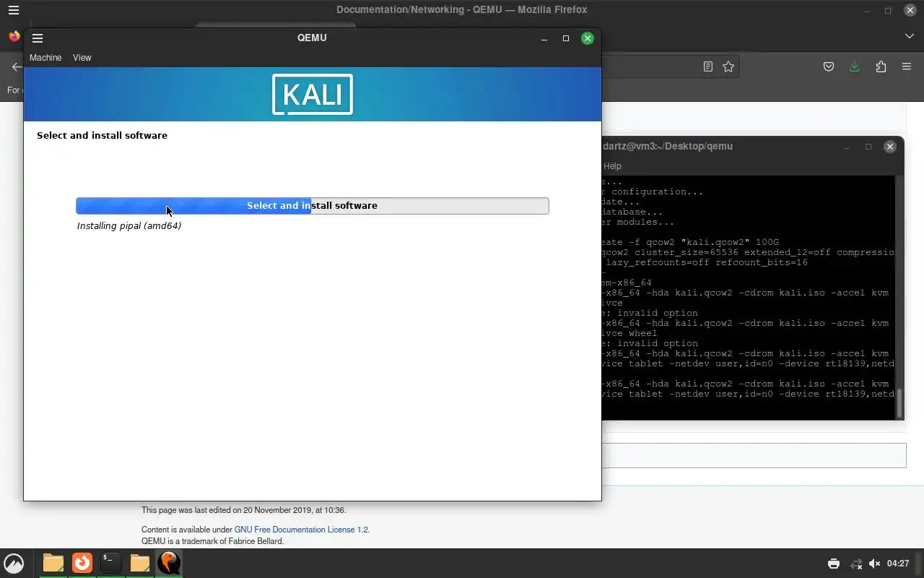This screenshot has width=924, height=578.
Task: Click terminal line 'em-x86_64'
Action: coord(627,282)
